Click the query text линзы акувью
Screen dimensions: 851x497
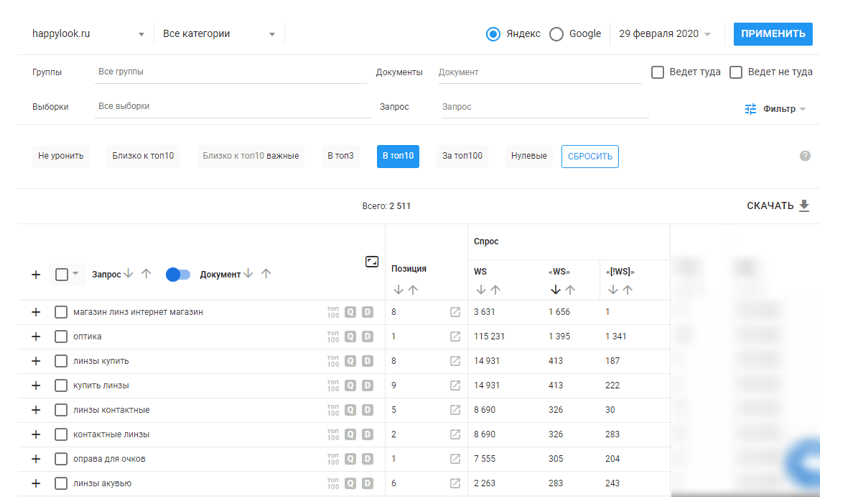tap(103, 483)
